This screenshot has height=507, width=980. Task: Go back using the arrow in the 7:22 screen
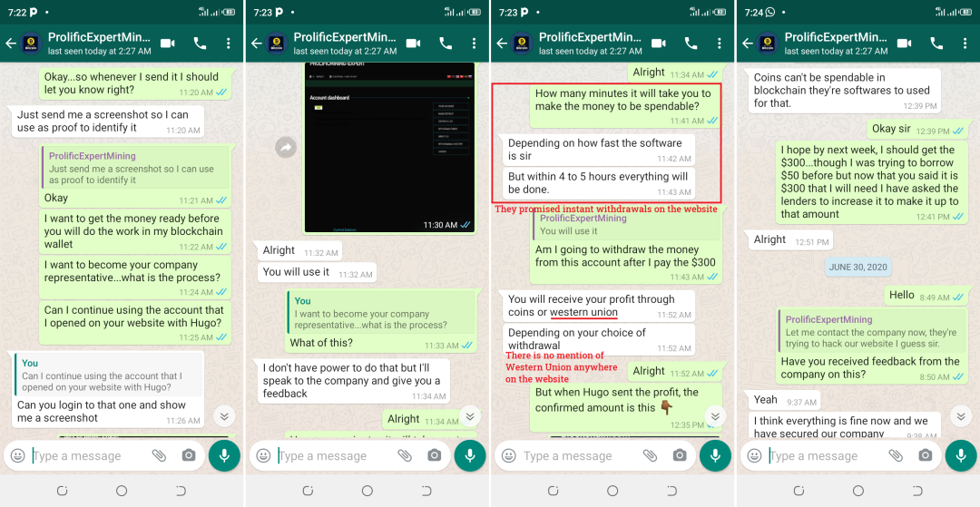click(11, 44)
